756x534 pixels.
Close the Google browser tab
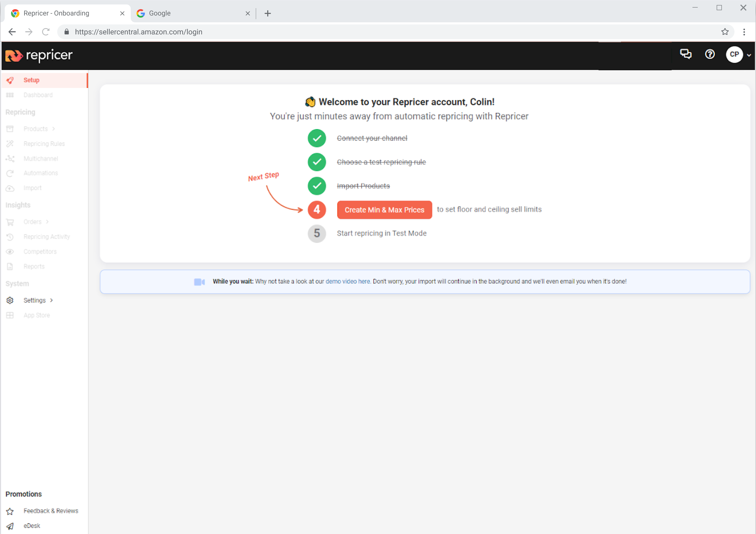pos(248,13)
